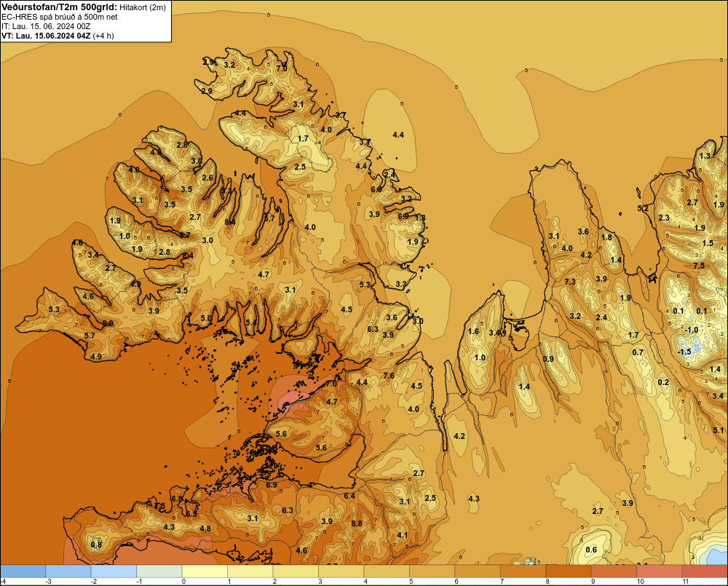The height and width of the screenshot is (586, 728).
Task: Click the 0.8 temperature value on the map
Action: tap(96, 545)
